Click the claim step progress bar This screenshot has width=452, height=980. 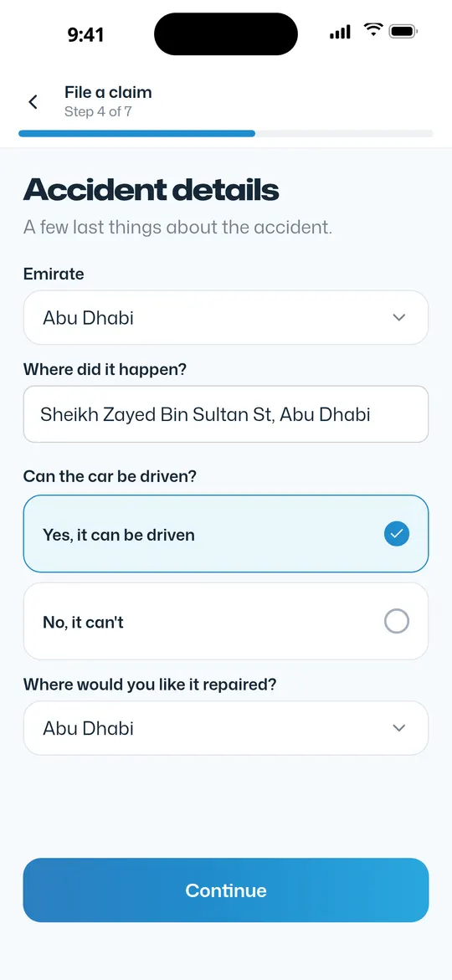coord(226,133)
